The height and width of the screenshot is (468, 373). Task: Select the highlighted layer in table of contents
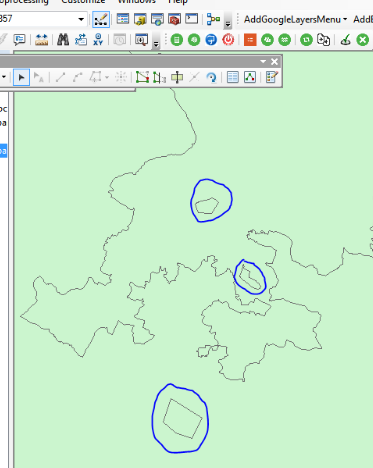3,151
